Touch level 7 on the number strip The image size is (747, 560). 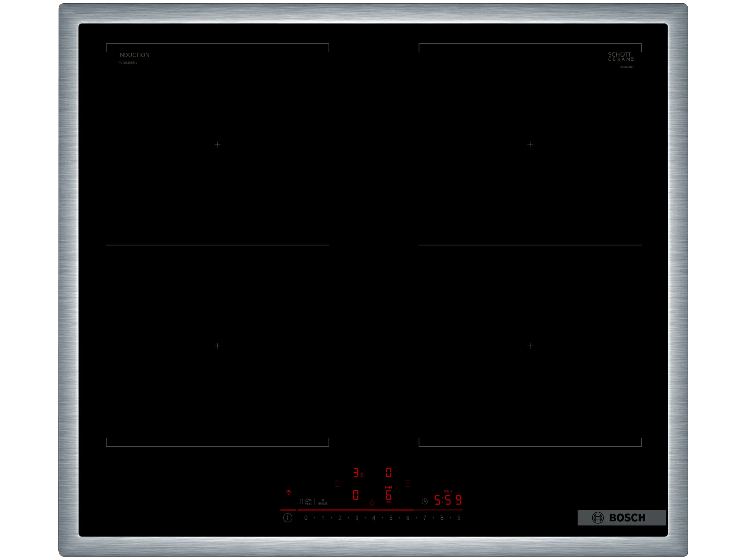pos(424,518)
